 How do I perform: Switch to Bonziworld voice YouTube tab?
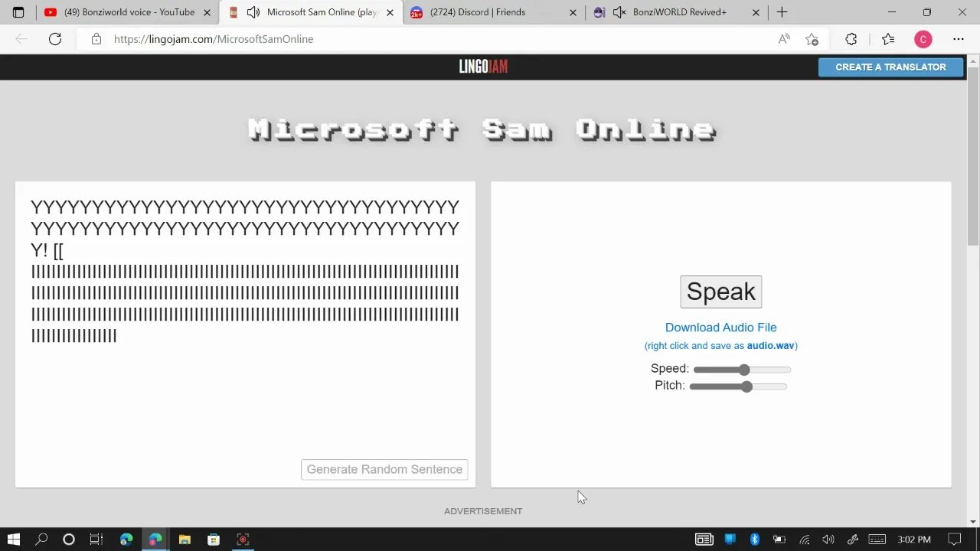click(128, 12)
